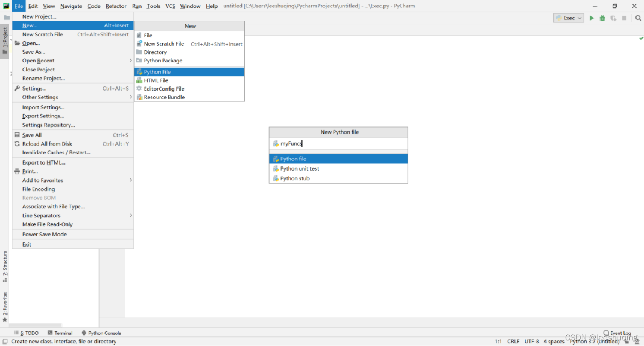Open the Refactor menu
The image size is (644, 346).
[116, 6]
